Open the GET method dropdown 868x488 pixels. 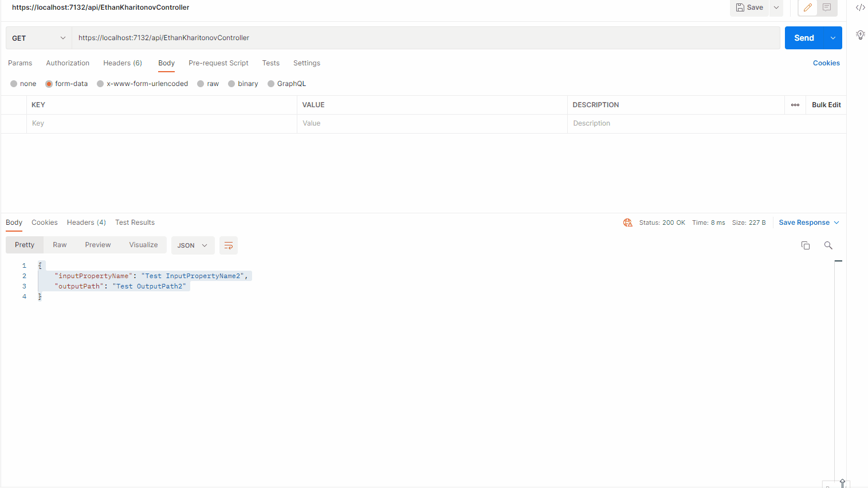coord(39,38)
